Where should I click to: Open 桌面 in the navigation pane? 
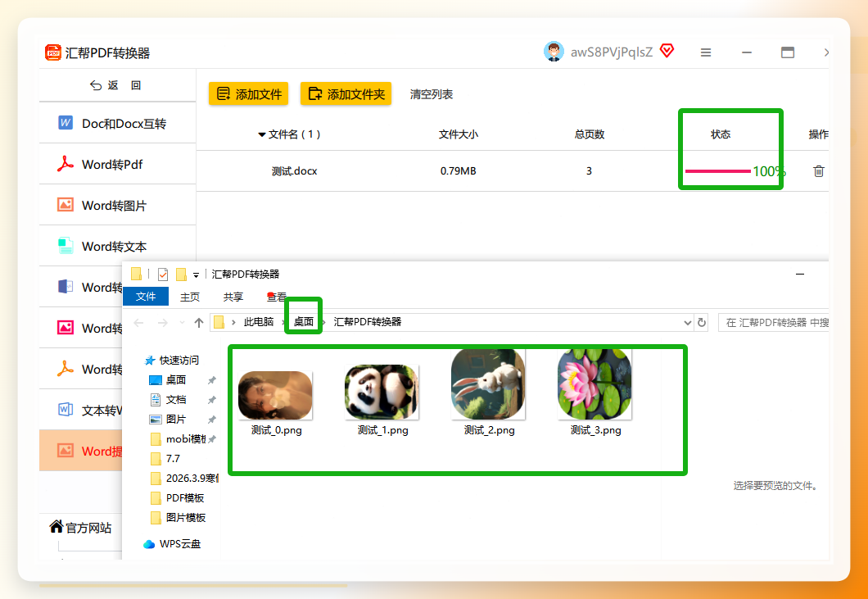point(176,380)
